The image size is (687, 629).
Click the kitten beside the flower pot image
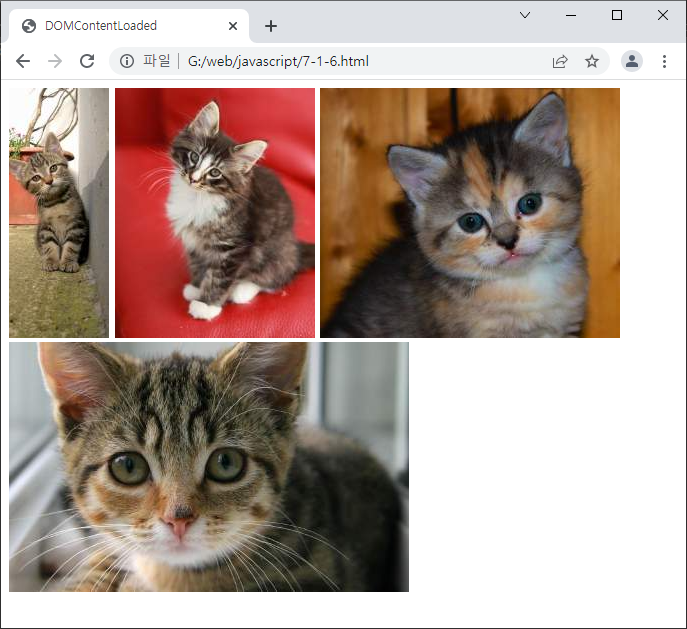click(x=59, y=213)
